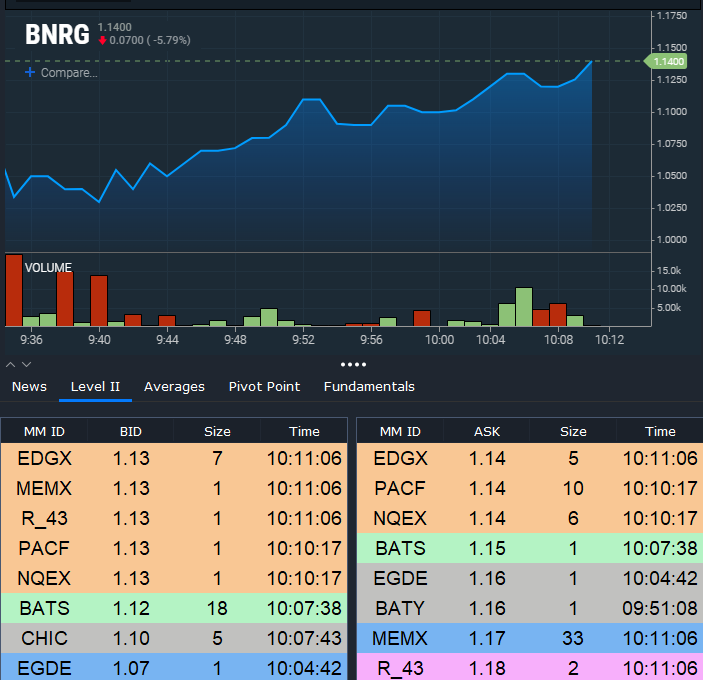Select BATS bid row at 1.12
Screen dimensions: 703x680
pyautogui.click(x=174, y=608)
